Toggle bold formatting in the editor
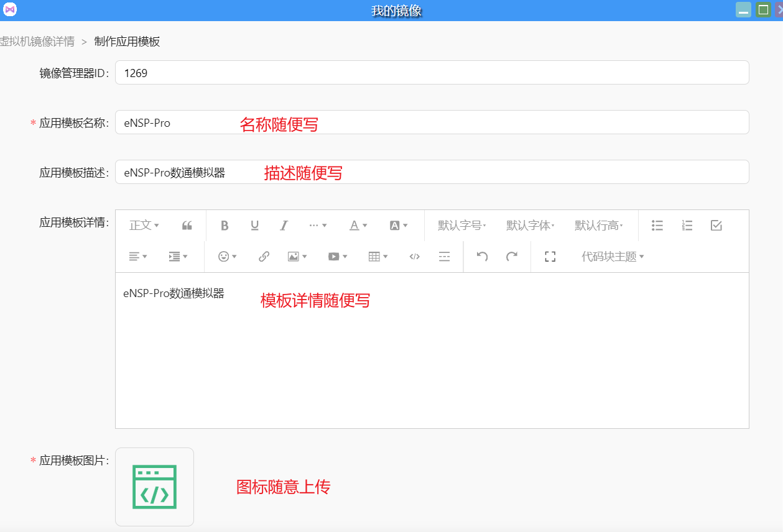This screenshot has height=532, width=783. coord(225,226)
